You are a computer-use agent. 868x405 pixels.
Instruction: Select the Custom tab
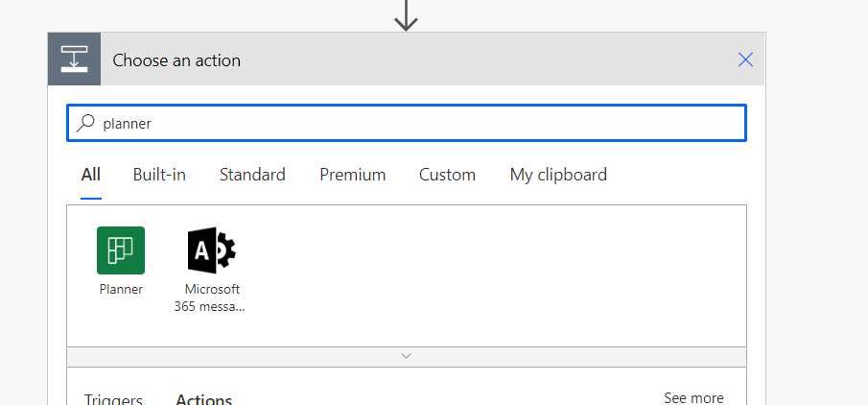tap(447, 175)
